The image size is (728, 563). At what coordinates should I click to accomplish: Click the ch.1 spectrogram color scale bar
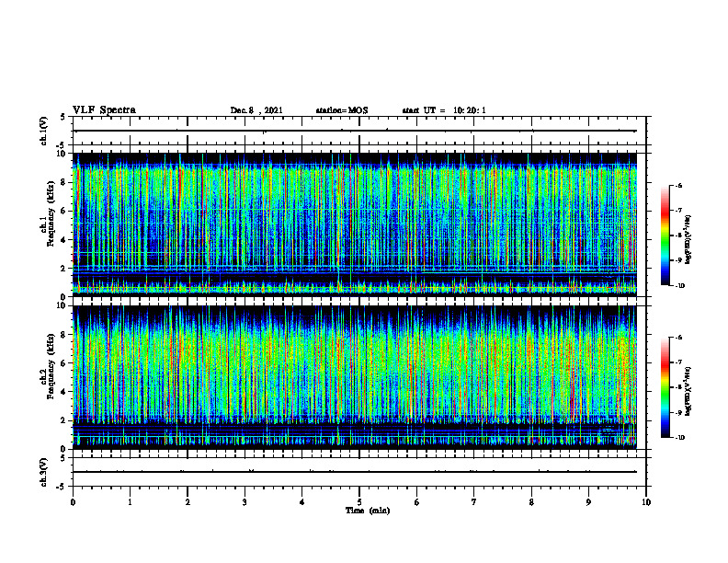(x=665, y=236)
